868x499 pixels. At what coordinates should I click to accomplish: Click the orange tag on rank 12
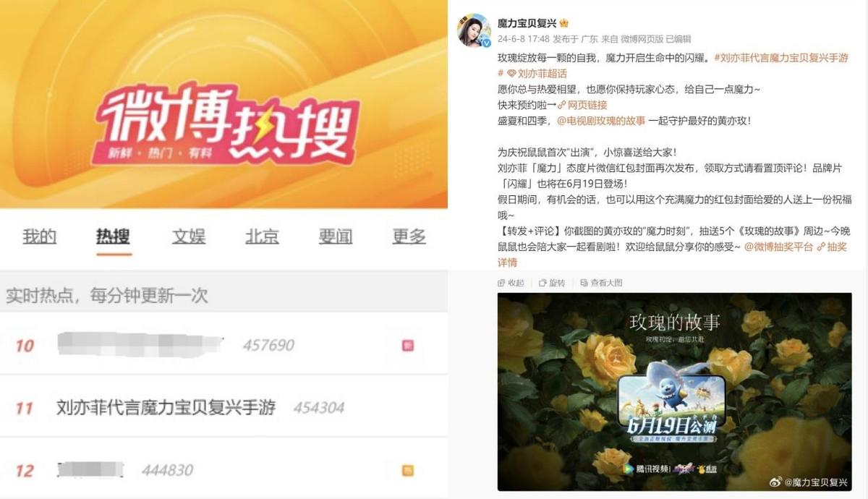click(408, 471)
